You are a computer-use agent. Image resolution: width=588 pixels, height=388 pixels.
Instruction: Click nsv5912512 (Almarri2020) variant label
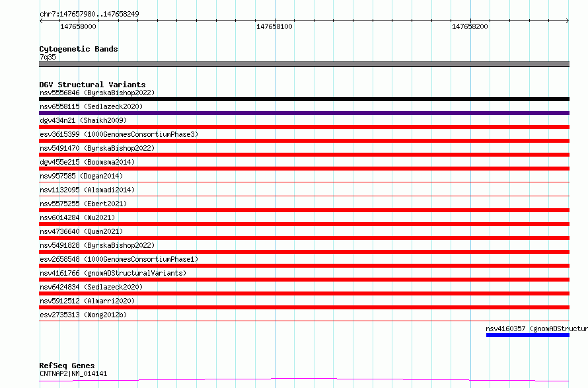click(87, 301)
